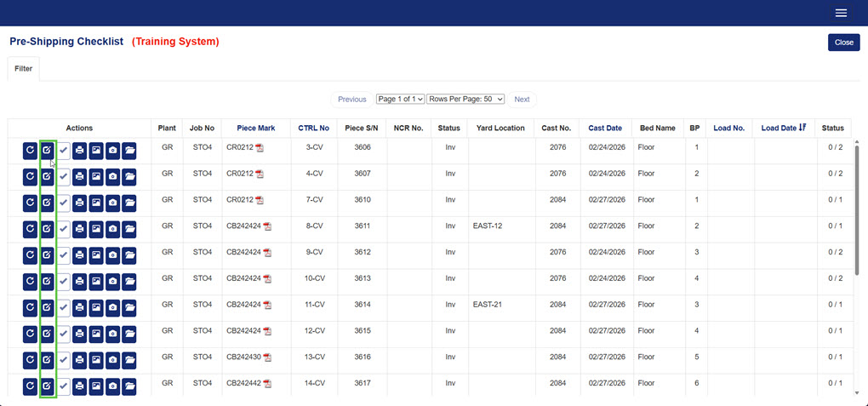Edit the checklist for the 8-CV row
Screen dimensions: 868x406
pyautogui.click(x=48, y=229)
